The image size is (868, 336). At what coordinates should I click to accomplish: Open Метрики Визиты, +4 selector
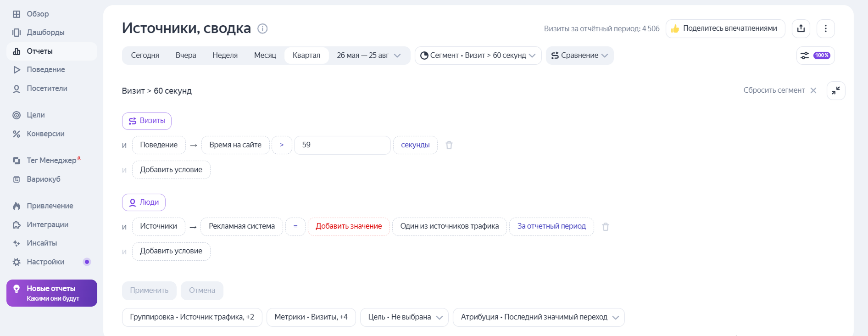tap(311, 317)
